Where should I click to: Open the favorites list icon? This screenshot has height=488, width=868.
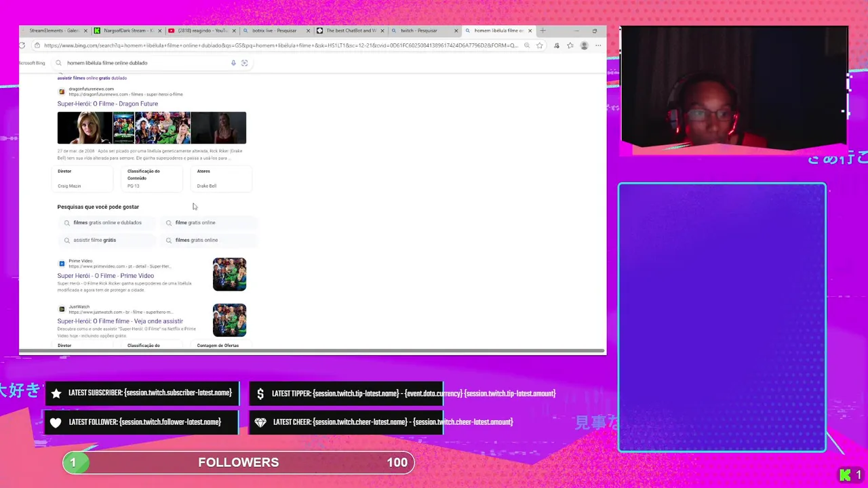[x=570, y=45]
